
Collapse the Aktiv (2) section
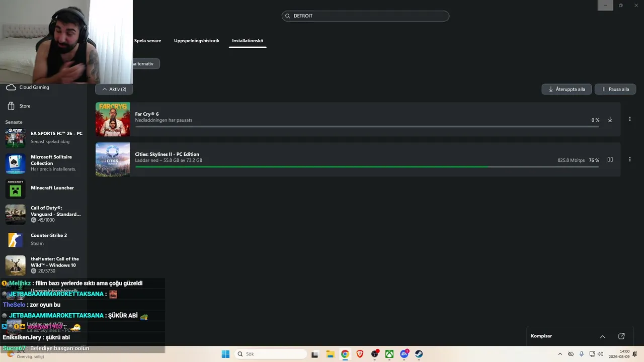click(x=114, y=89)
